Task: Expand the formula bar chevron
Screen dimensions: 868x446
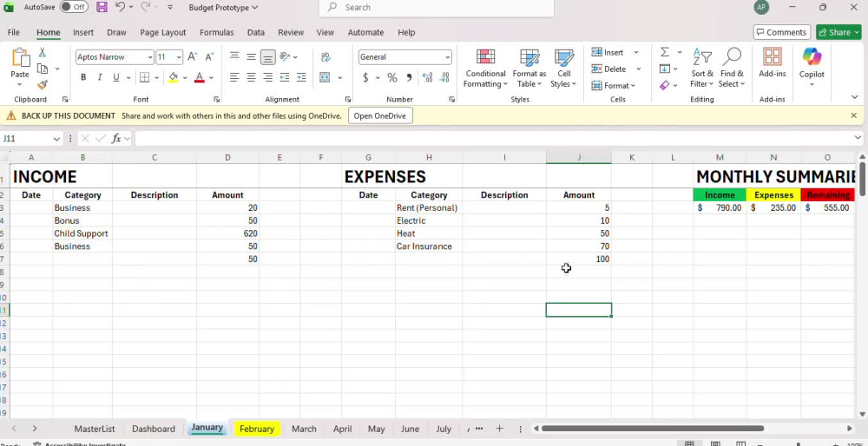Action: [x=858, y=138]
